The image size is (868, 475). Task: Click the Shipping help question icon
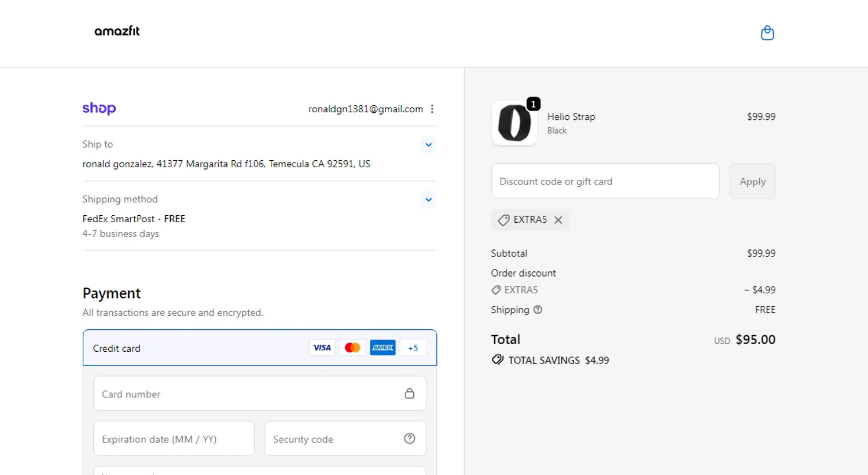[x=538, y=310]
